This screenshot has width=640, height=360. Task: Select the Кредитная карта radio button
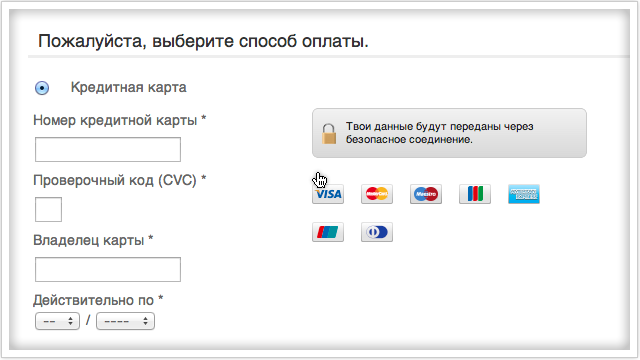click(42, 88)
